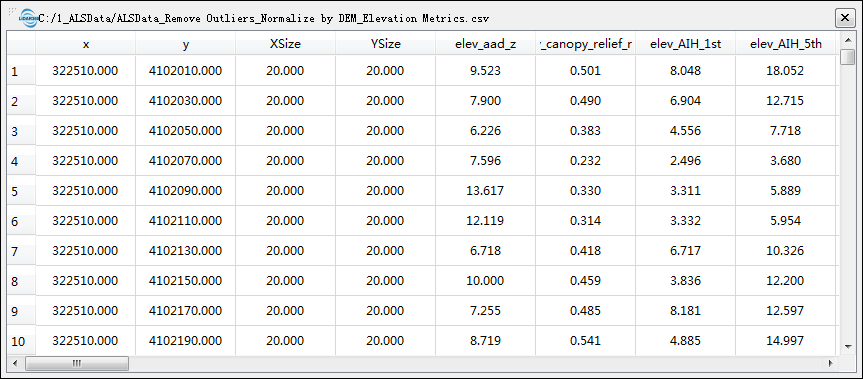Viewport: 863px width, 379px height.
Task: Select row header 6
Action: [21, 221]
